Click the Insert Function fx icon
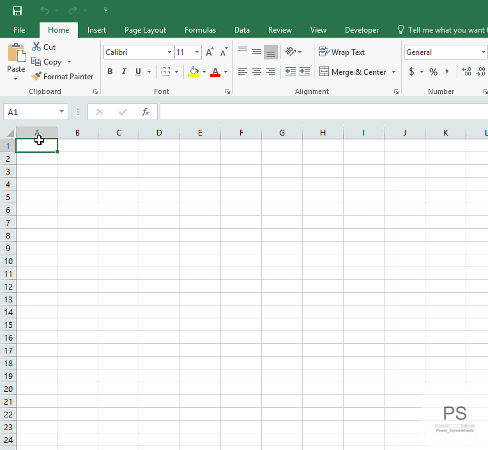488x450 pixels. pyautogui.click(x=145, y=112)
